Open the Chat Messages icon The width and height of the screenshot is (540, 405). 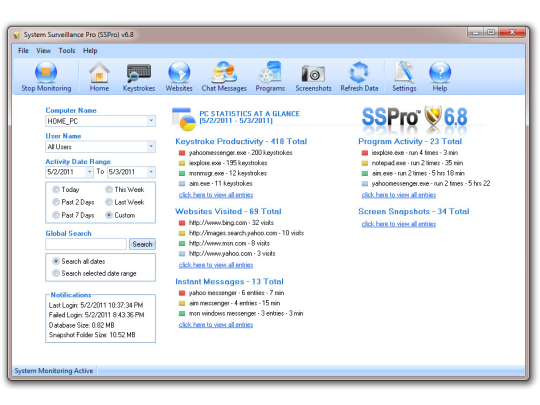point(224,72)
